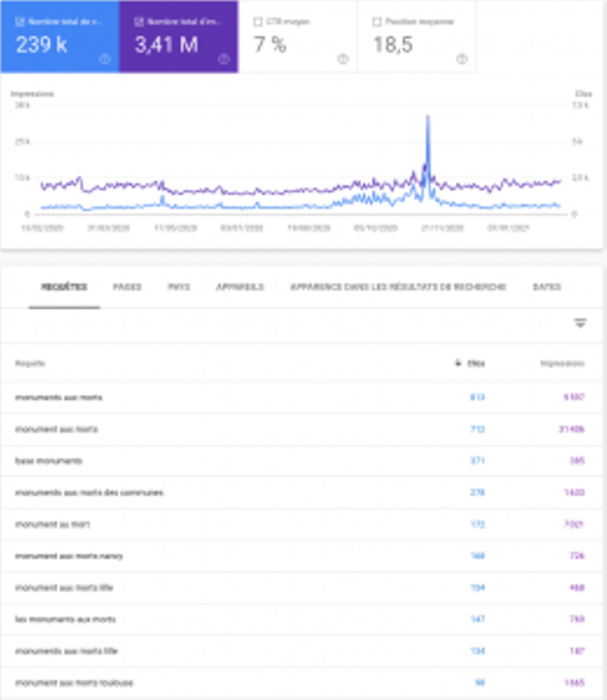This screenshot has height=700, width=607.
Task: Click the query "base monuments"
Action: coord(49,461)
